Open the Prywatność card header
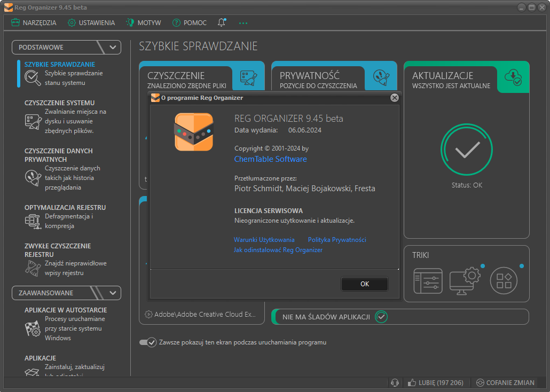550x392 pixels. point(318,80)
